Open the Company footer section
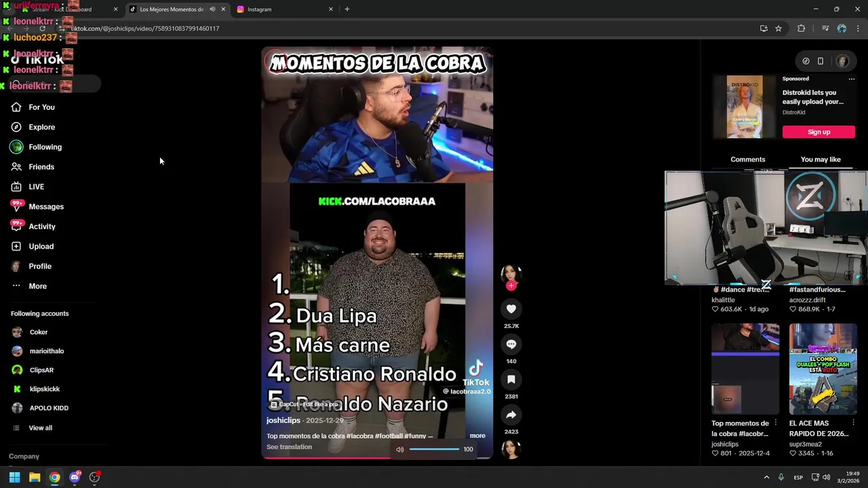868x488 pixels. click(x=24, y=456)
